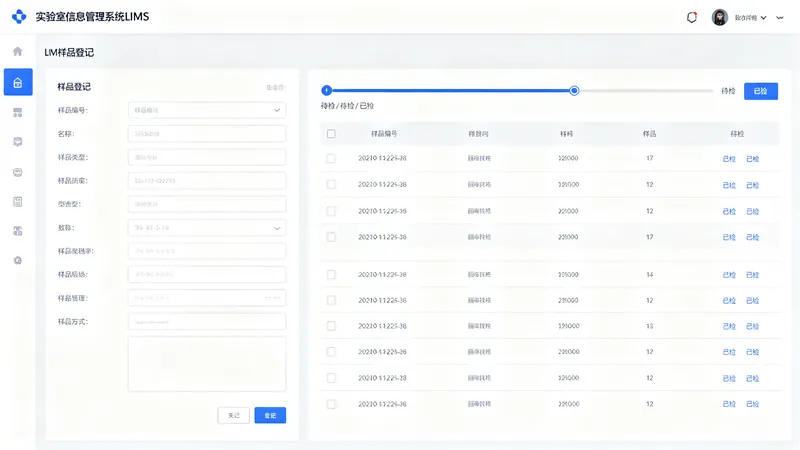Image resolution: width=800 pixels, height=450 pixels.
Task: Open the user name dropdown menu
Action: (x=750, y=17)
